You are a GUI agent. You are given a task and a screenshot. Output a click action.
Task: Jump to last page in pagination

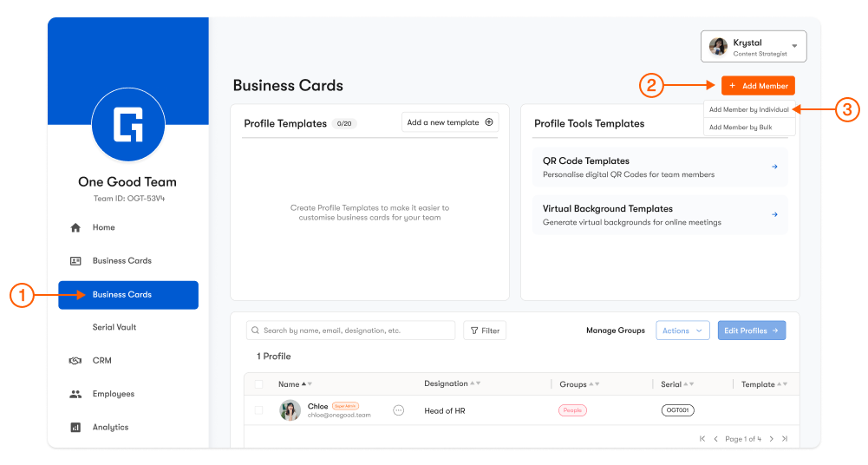(x=785, y=439)
